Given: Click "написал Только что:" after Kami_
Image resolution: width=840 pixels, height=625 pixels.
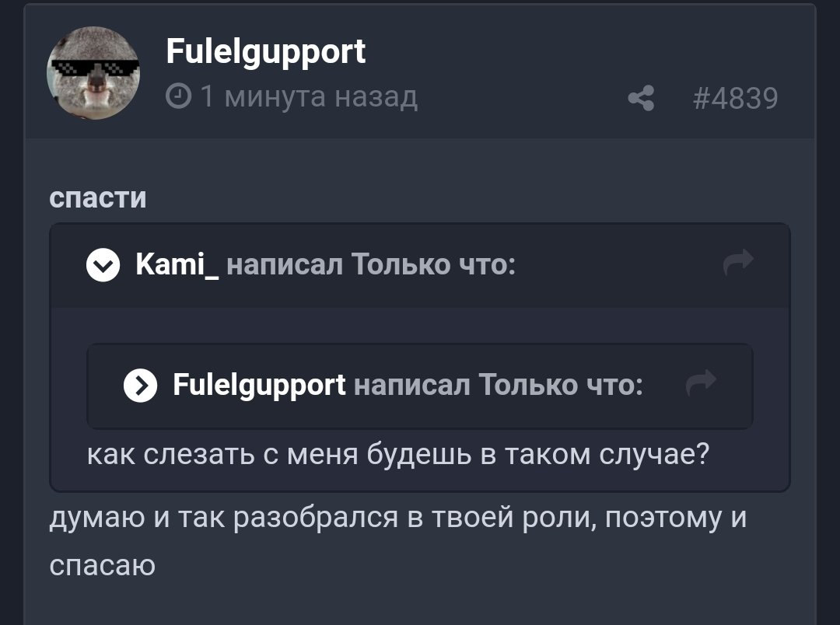Looking at the screenshot, I should 370,266.
